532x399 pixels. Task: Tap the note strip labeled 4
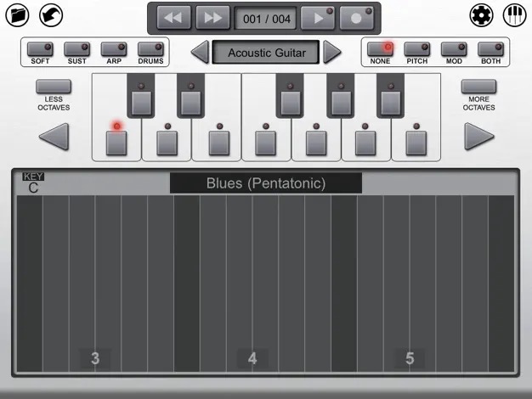coord(252,284)
